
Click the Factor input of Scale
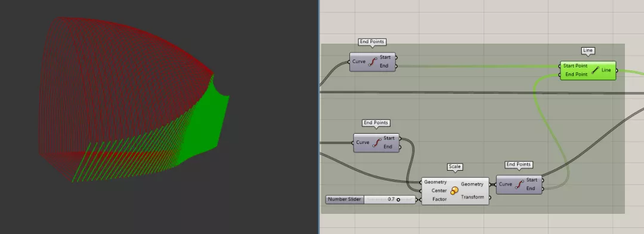(x=439, y=199)
